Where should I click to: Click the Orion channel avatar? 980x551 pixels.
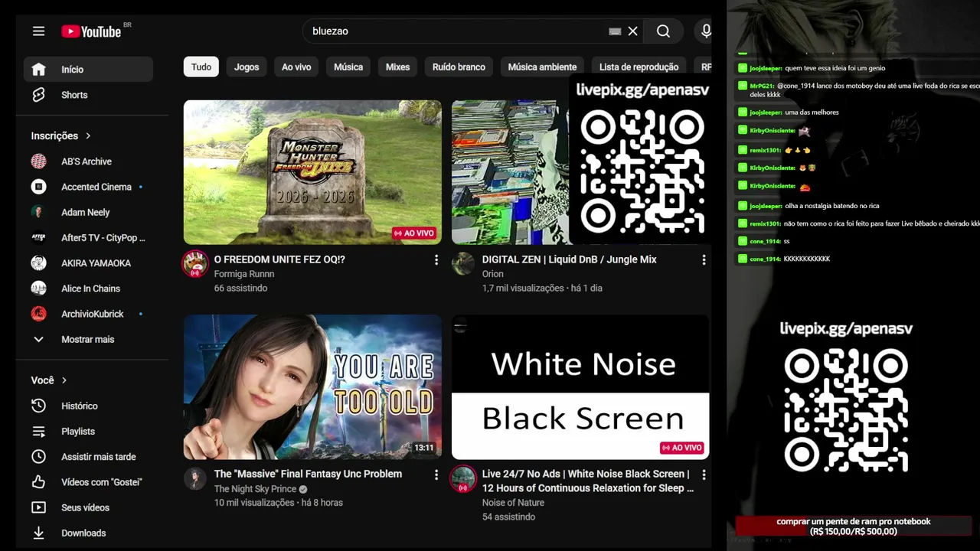[x=462, y=263]
